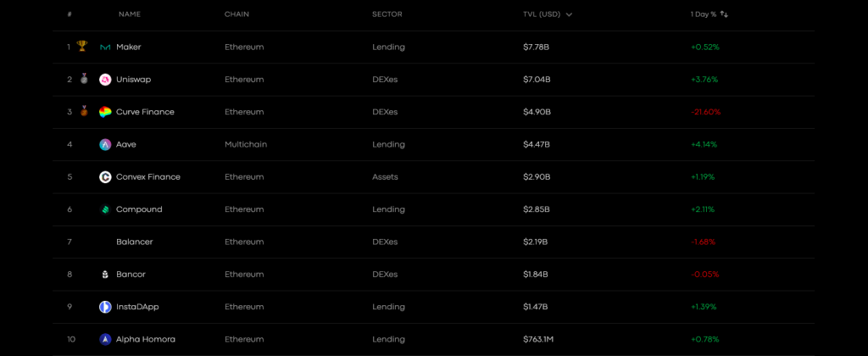Image resolution: width=868 pixels, height=356 pixels.
Task: Open the Alpha Homora protocol name link
Action: [x=146, y=339]
